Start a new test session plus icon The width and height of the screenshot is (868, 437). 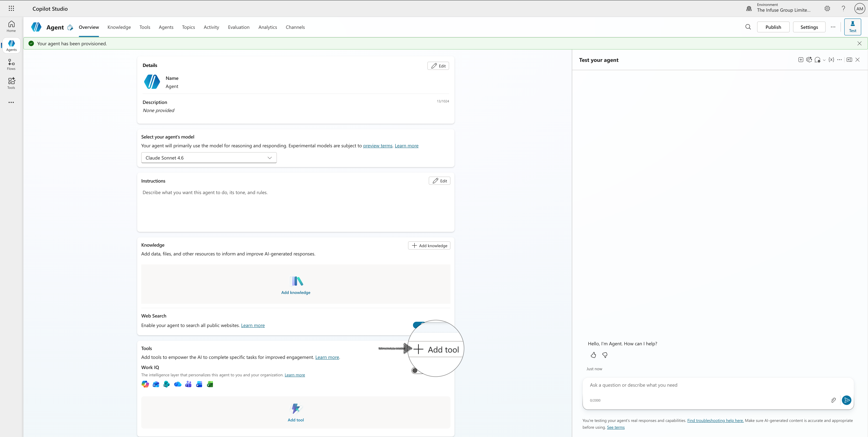point(801,60)
